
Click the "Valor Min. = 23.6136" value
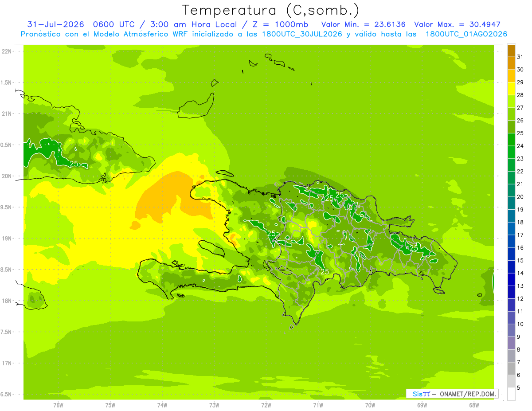pos(363,24)
